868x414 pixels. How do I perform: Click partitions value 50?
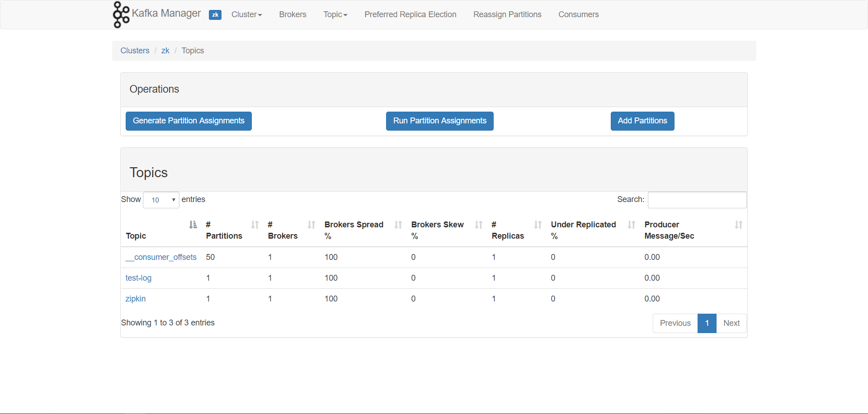pos(210,257)
